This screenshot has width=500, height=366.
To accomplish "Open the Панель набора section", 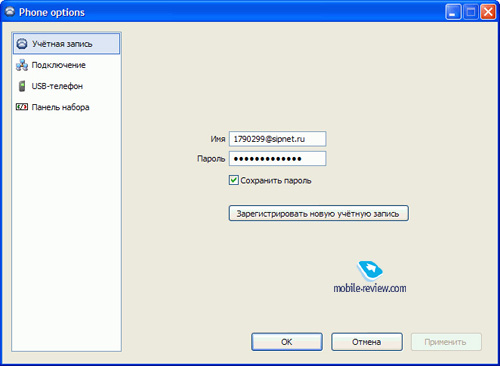I will 66,107.
